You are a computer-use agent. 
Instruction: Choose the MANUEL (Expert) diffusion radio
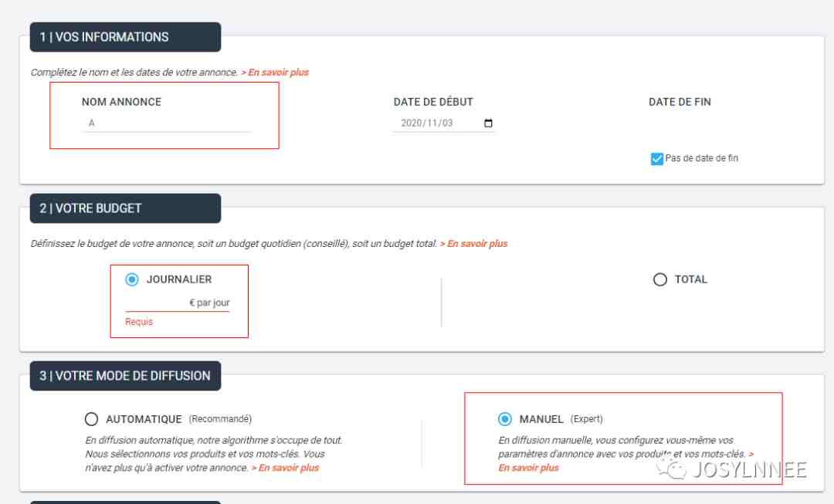505,419
